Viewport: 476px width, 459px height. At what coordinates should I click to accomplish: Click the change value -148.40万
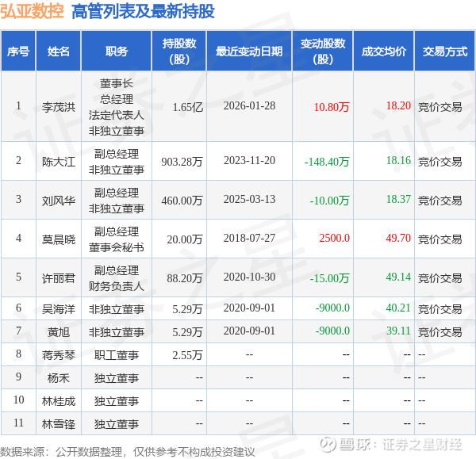point(327,162)
